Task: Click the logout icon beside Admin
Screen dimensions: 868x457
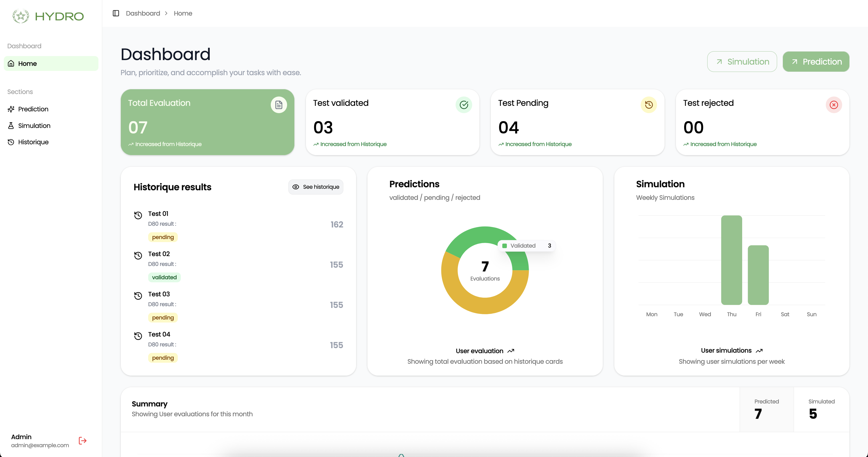Action: pyautogui.click(x=83, y=440)
